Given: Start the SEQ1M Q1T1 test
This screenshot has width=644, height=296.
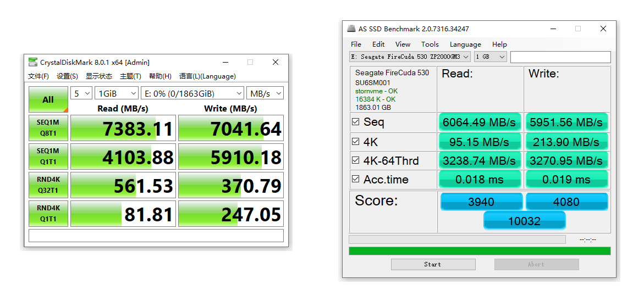Looking at the screenshot, I should [x=48, y=156].
